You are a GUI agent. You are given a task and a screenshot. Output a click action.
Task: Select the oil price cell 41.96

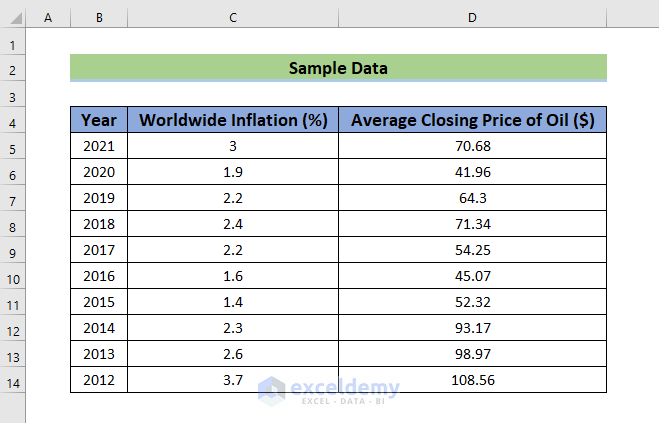pyautogui.click(x=472, y=172)
